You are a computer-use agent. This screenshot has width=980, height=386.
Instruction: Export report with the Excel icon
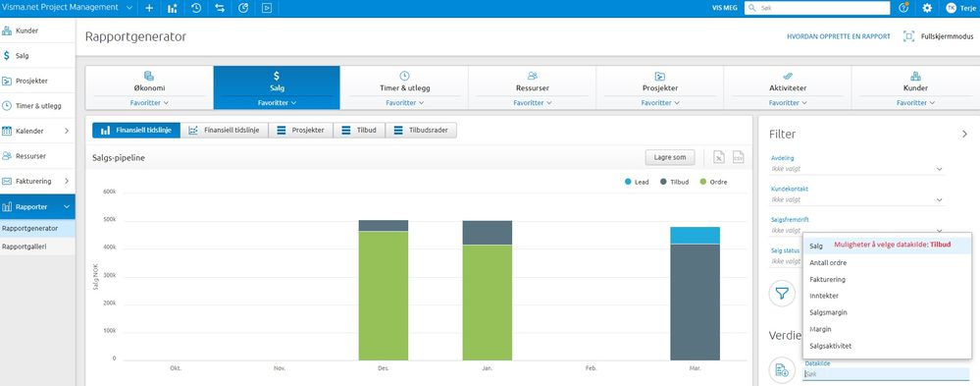tap(719, 158)
